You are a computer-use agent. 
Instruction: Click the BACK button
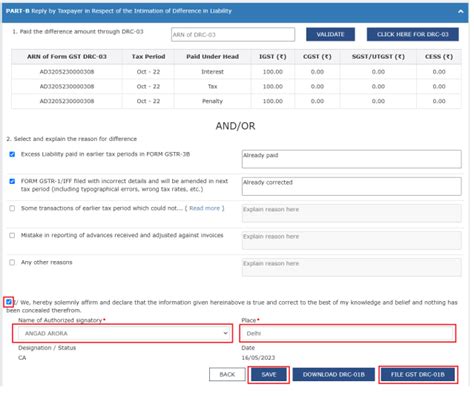click(227, 374)
